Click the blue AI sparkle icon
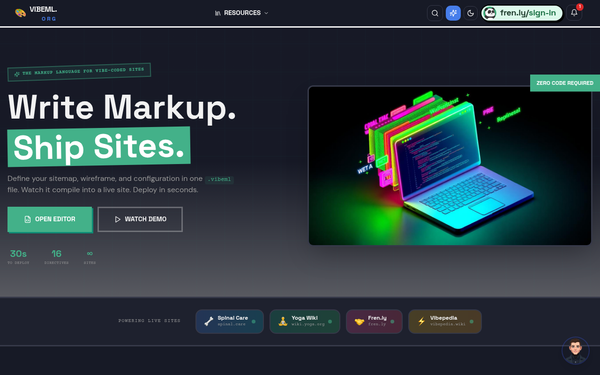This screenshot has height=375, width=600. 453,13
